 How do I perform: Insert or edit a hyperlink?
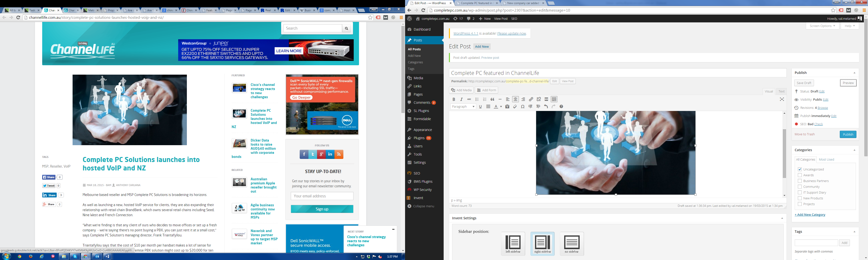click(x=531, y=99)
